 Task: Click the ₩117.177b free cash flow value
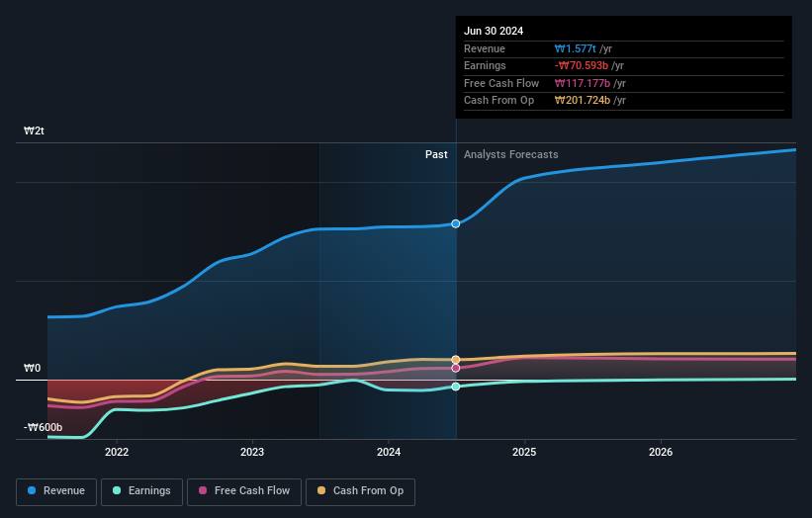pos(583,83)
